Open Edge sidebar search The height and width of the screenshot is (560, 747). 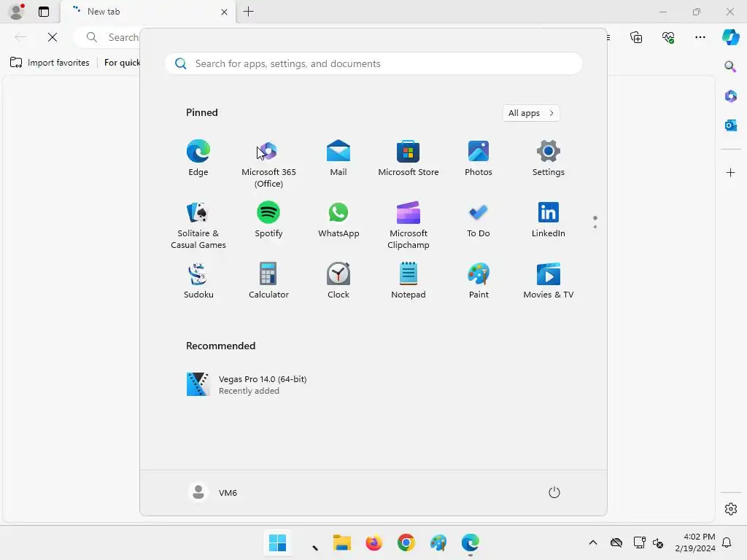(730, 66)
